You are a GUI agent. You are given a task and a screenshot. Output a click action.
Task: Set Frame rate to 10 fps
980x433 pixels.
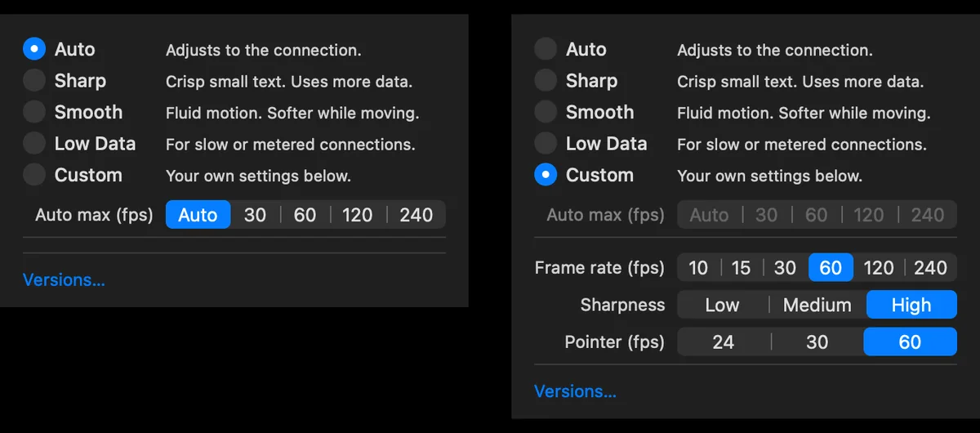[698, 268]
